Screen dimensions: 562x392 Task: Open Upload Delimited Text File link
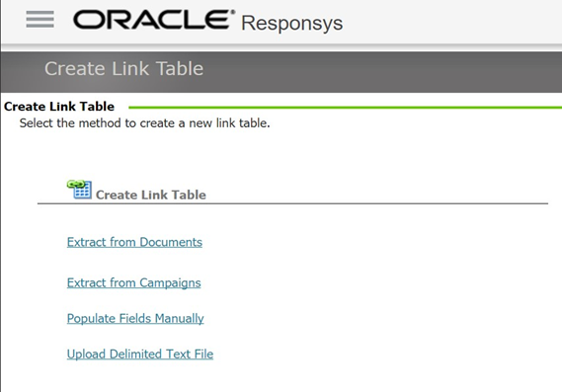140,354
